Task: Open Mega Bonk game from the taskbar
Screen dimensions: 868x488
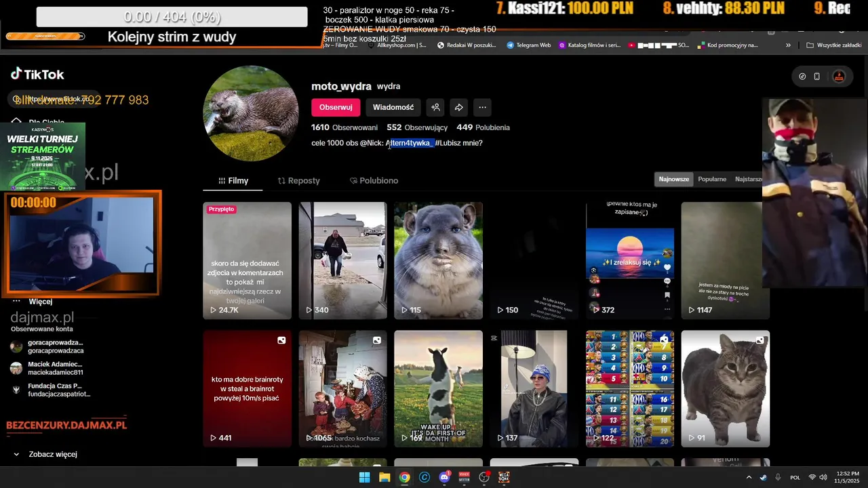Action: 505,477
